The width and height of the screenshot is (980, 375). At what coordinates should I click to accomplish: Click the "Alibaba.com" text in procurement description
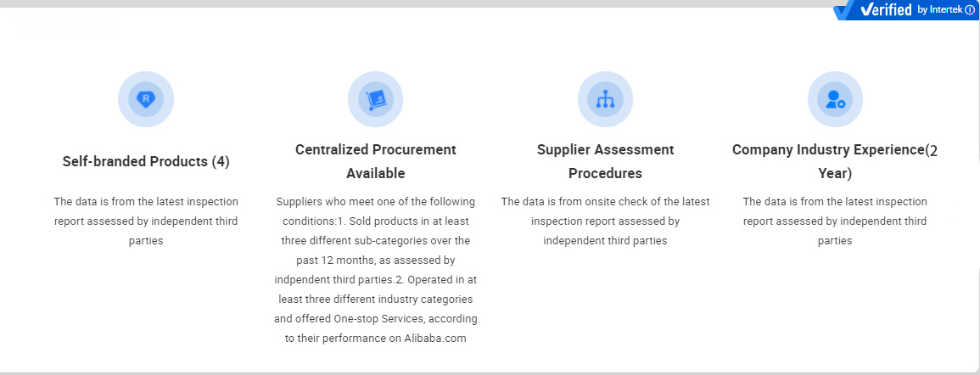click(x=435, y=339)
